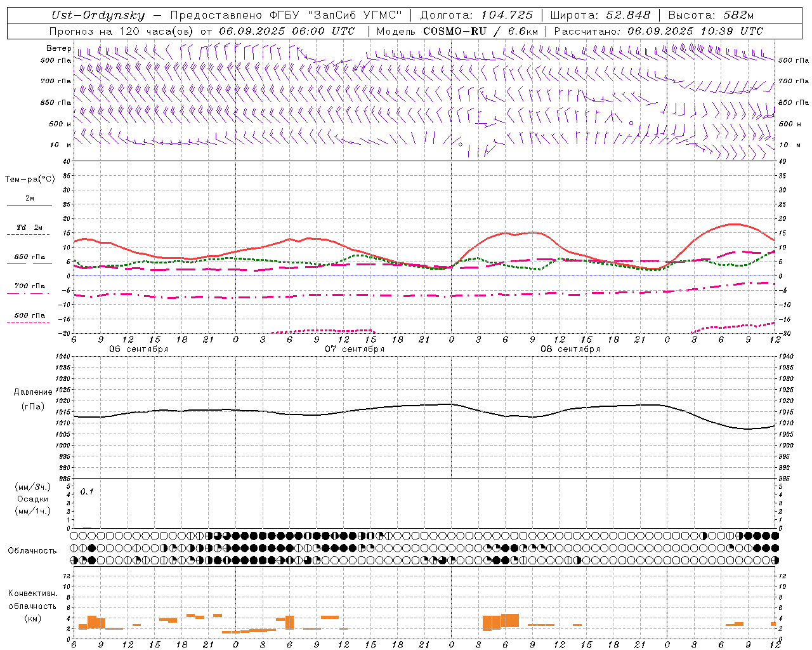Click the 'Модель COSMO-RU / 6.6км' model label
Image resolution: width=812 pixels, height=650 pixels.
[x=457, y=31]
